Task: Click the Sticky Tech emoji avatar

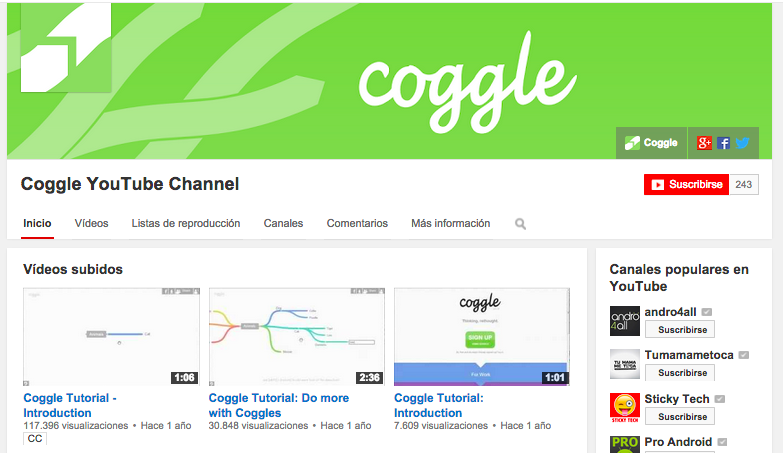Action: coord(625,408)
